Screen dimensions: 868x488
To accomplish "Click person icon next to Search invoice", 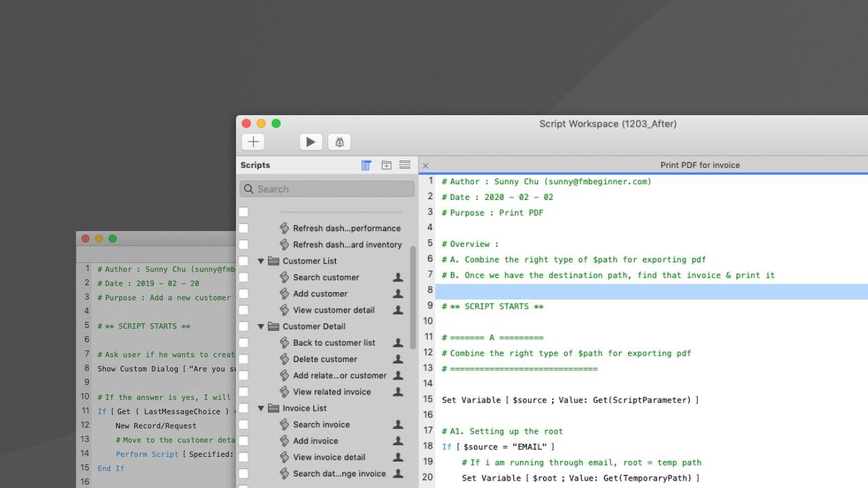I will pos(398,424).
